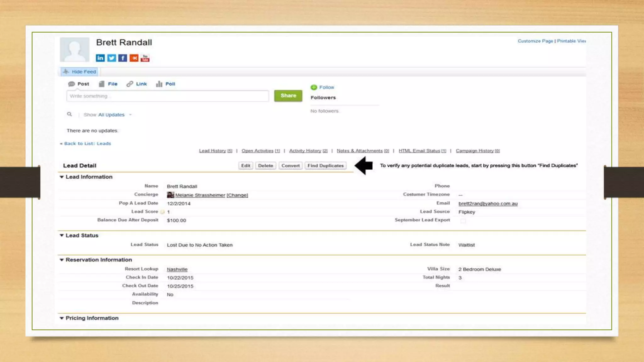
Task: Click the Write something text field
Action: click(167, 96)
